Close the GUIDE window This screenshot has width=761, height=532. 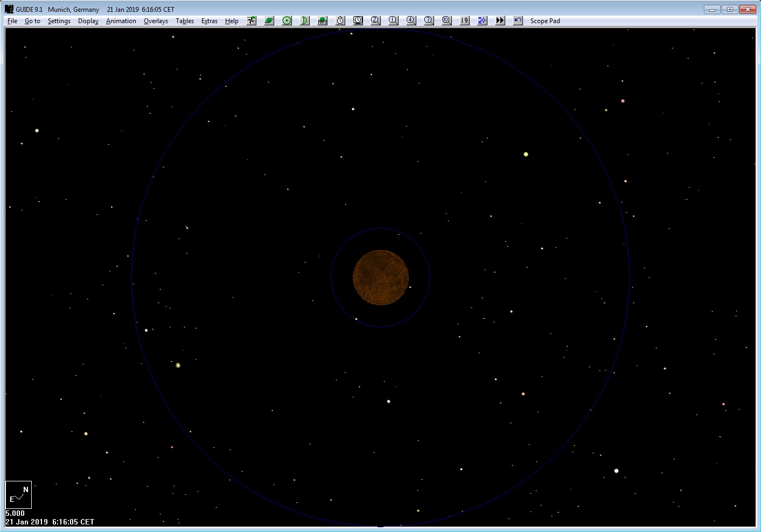[x=748, y=9]
